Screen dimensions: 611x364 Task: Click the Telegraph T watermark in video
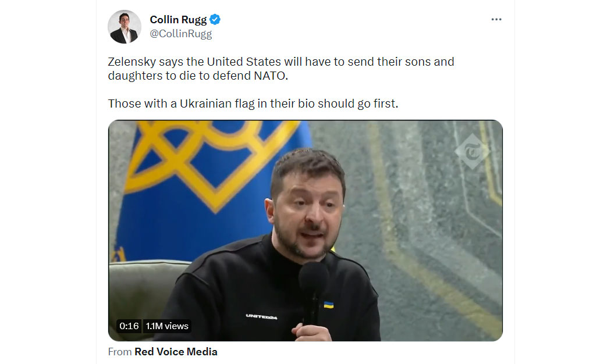pyautogui.click(x=473, y=151)
